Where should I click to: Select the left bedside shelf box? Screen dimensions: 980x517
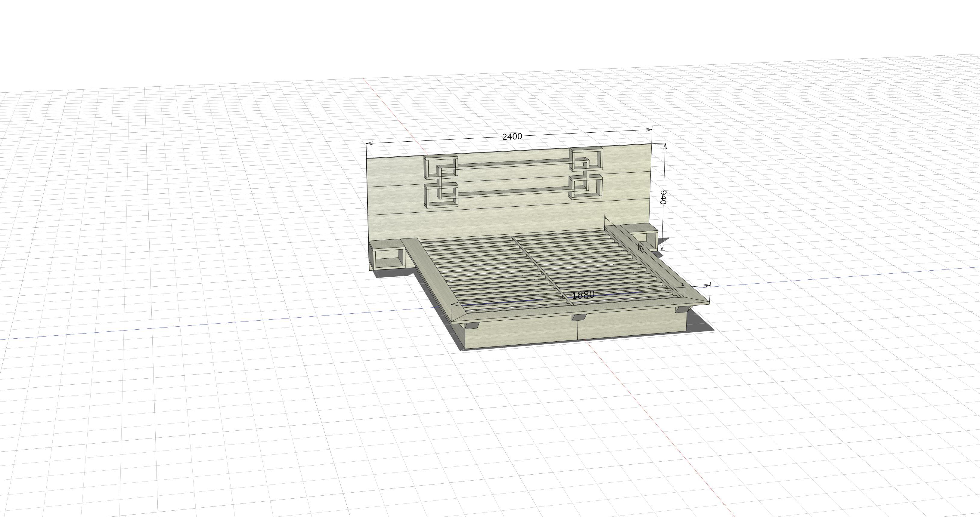coord(388,255)
